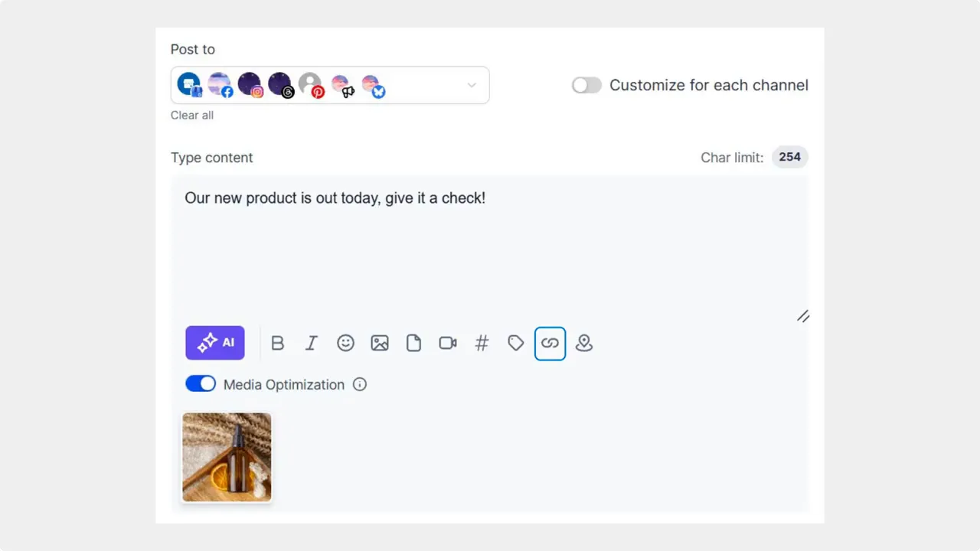Open the link insertion tool

pos(550,343)
